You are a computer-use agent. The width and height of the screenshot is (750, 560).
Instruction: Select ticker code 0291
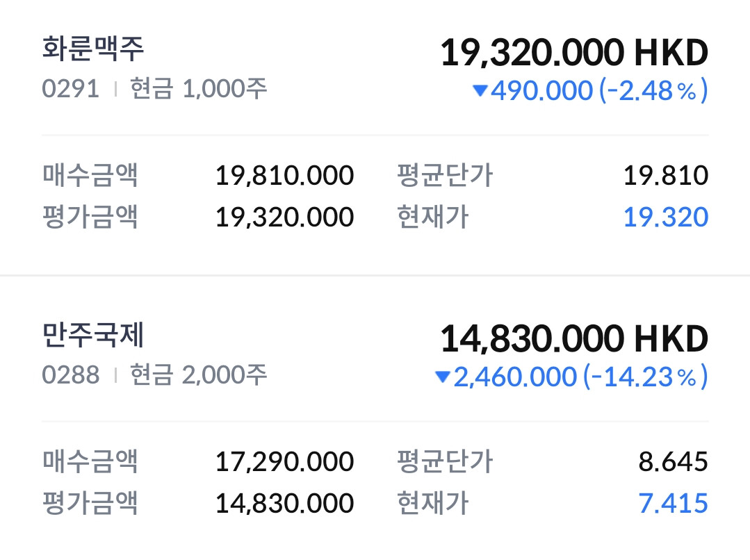pos(71,89)
